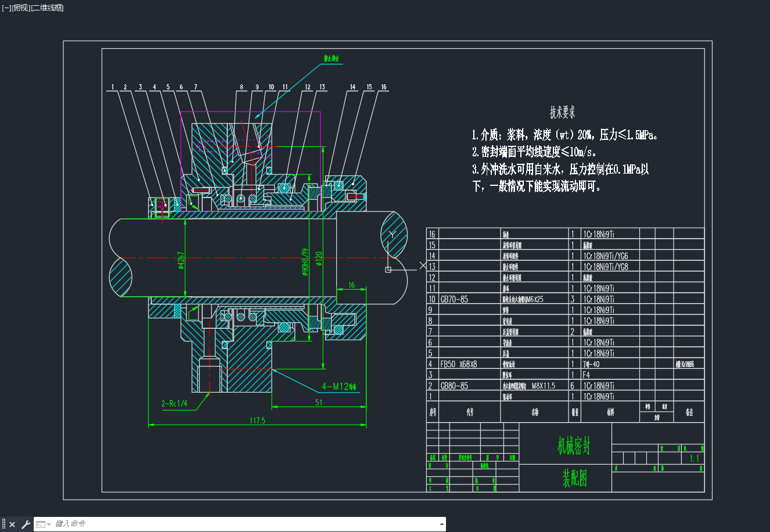Select balloon callout 8 above the assembly
The image size is (770, 532).
pyautogui.click(x=242, y=88)
